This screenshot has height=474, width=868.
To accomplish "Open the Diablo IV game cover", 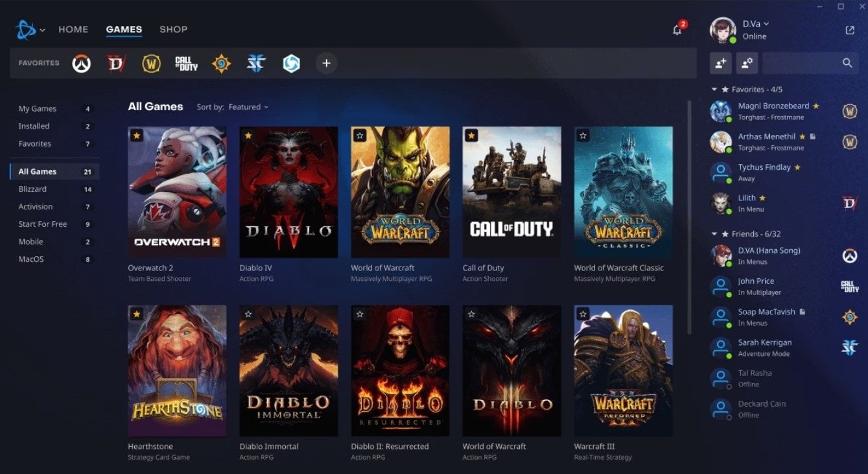I will point(288,192).
